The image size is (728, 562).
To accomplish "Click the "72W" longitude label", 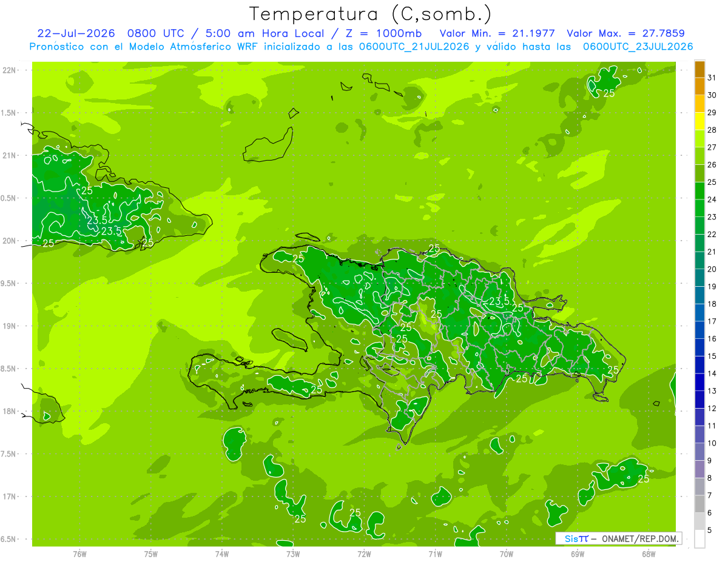I will pos(364,554).
